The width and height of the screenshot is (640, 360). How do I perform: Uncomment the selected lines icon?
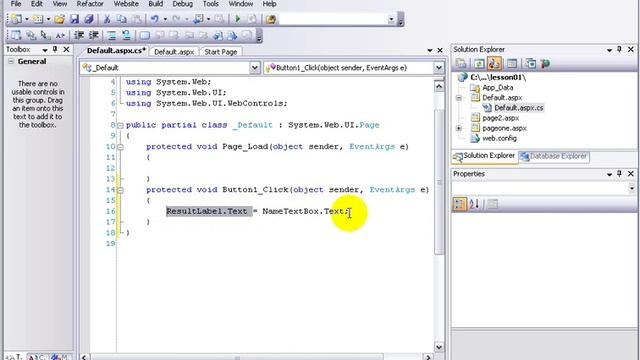click(x=127, y=36)
